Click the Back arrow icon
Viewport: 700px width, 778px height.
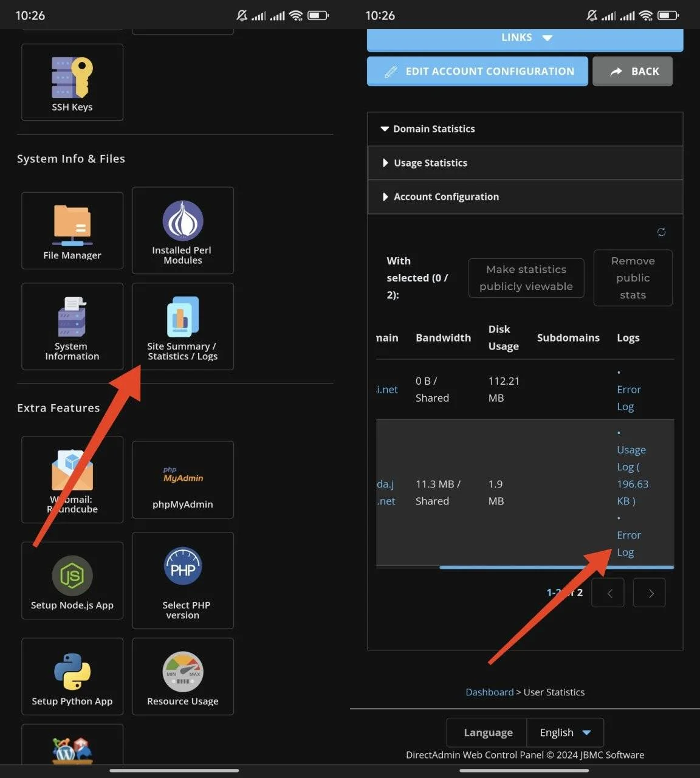pos(616,72)
